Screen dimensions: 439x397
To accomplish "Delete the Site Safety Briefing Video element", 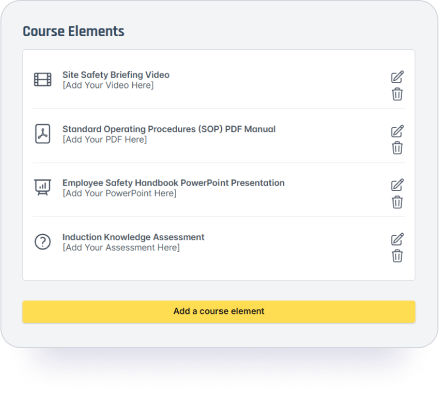I will (x=397, y=94).
